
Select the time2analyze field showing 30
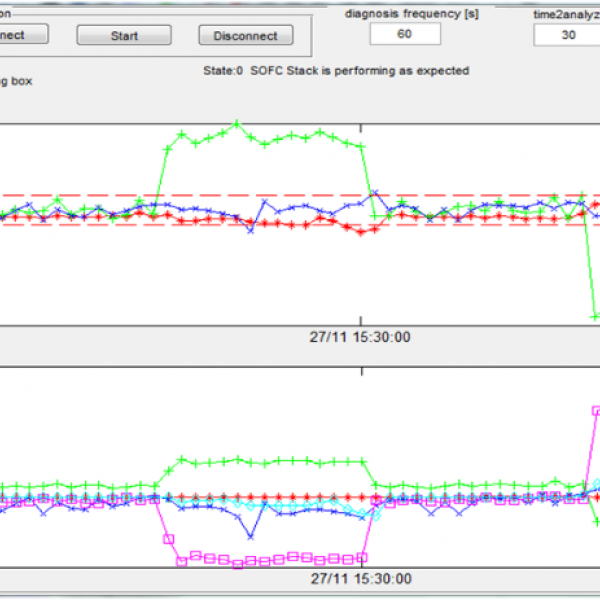tap(567, 34)
